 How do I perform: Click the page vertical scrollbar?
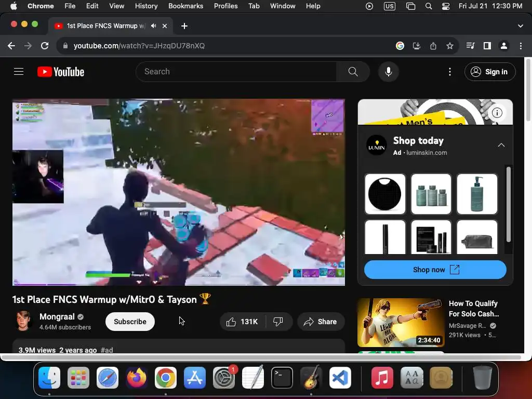[x=528, y=90]
